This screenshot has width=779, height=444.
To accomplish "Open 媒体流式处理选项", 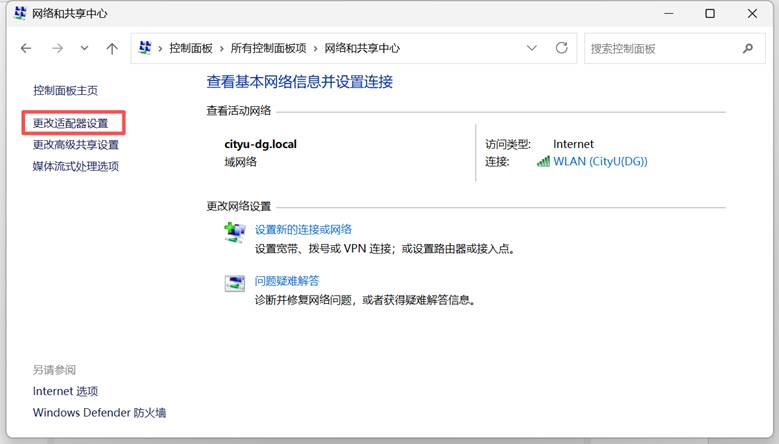I will click(x=76, y=166).
